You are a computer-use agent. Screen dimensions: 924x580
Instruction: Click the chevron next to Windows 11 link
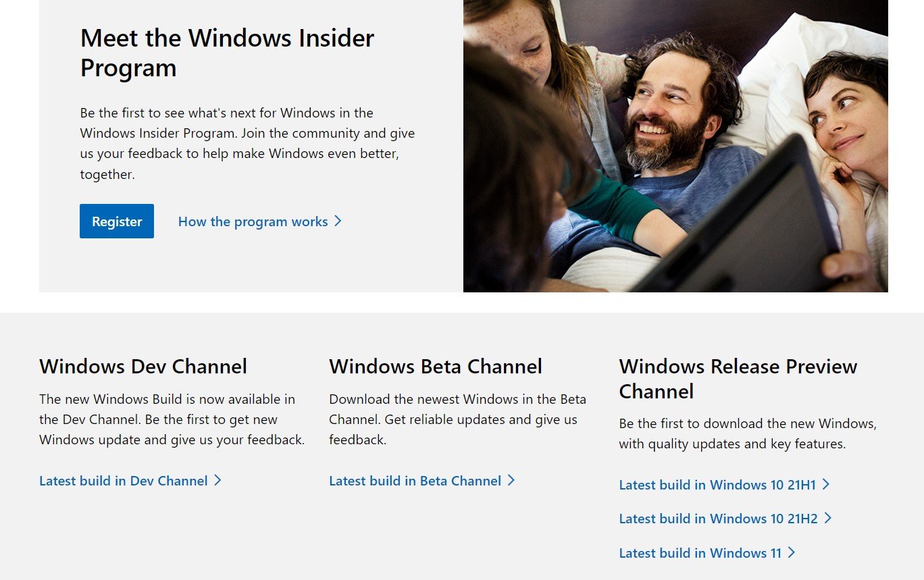click(792, 552)
